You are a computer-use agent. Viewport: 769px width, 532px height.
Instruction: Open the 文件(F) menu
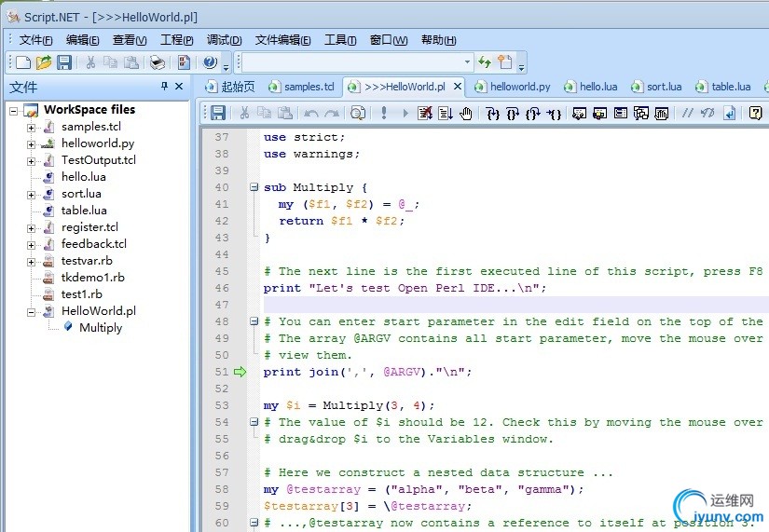point(35,40)
